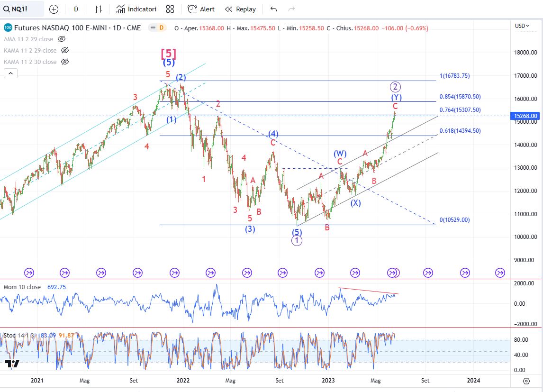Screen dimensions: 543x392
Task: Click the 0.764(15307.50) Fibonacci label
Action: (460, 110)
